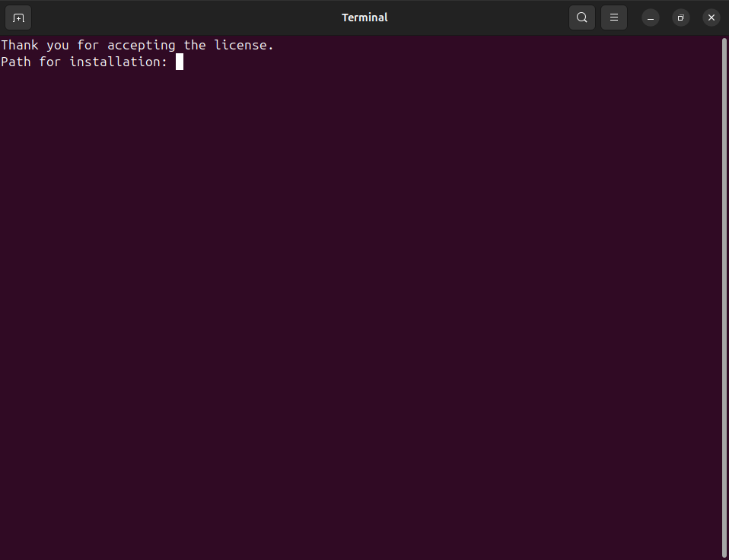This screenshot has width=729, height=560.
Task: Restore the Terminal window size
Action: pos(681,17)
